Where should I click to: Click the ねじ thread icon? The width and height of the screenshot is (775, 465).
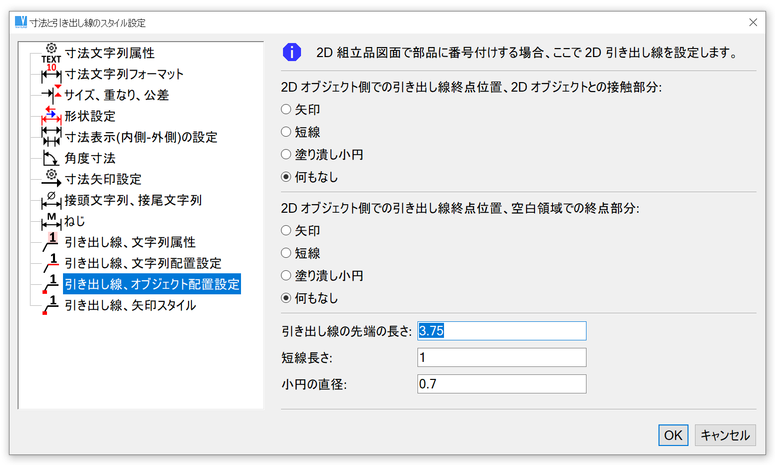[x=51, y=221]
